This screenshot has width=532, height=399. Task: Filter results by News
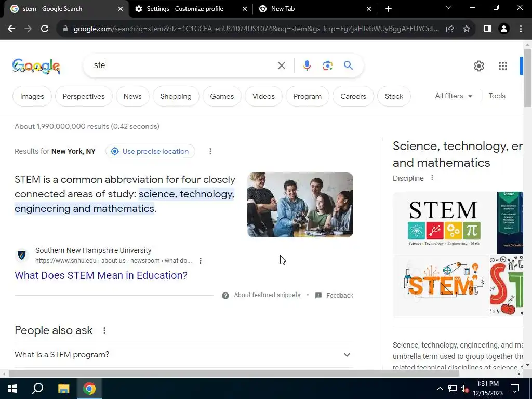point(132,96)
